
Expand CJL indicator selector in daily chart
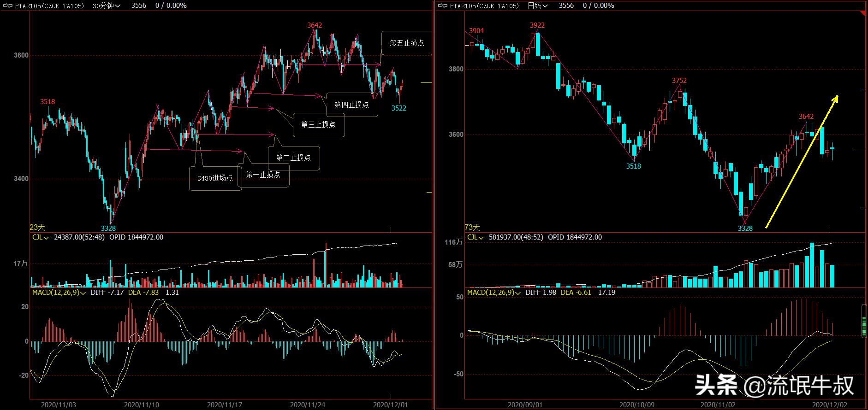click(x=475, y=237)
